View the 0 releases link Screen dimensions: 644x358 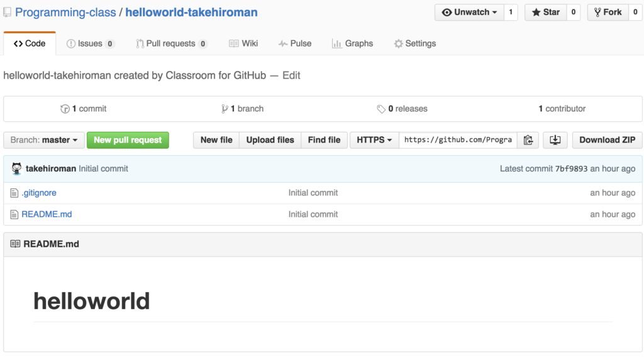pyautogui.click(x=402, y=109)
